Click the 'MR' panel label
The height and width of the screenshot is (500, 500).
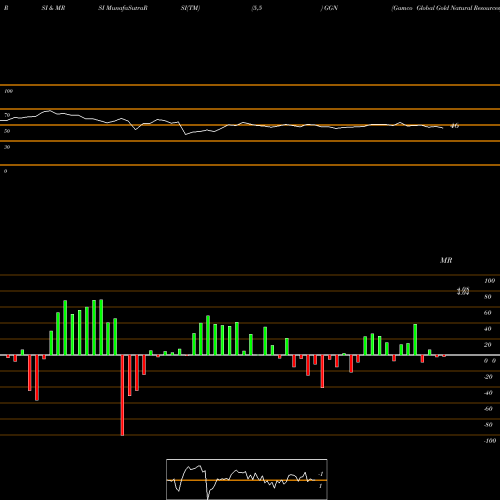tap(446, 260)
